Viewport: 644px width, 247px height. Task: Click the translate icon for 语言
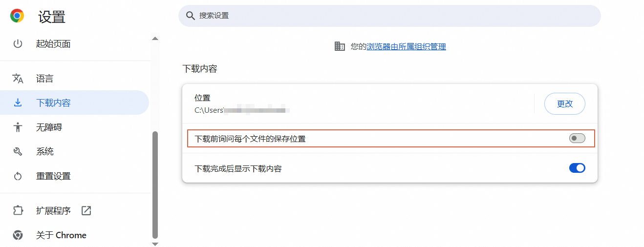click(18, 79)
